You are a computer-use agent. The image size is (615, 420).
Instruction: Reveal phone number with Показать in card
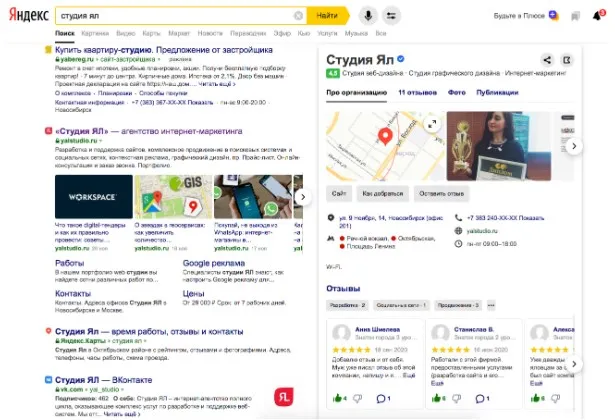[x=533, y=218]
